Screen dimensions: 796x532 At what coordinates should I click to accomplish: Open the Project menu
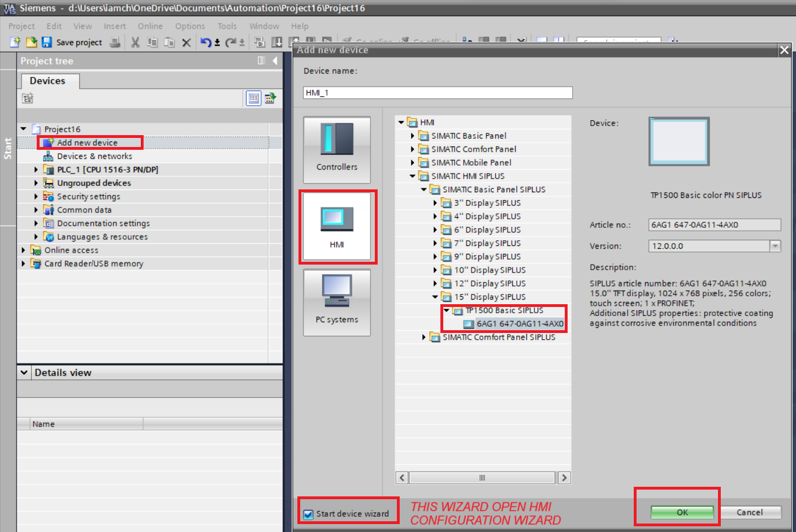[21, 26]
